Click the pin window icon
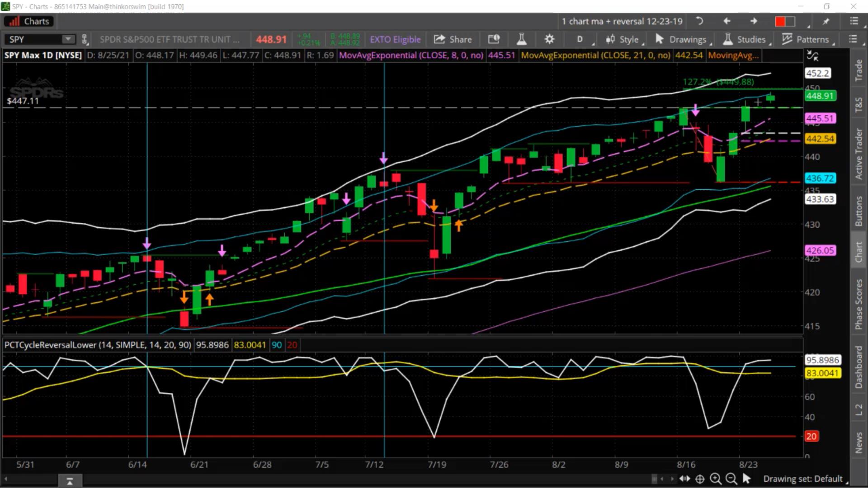Screen dimensions: 868x488 (x=826, y=21)
